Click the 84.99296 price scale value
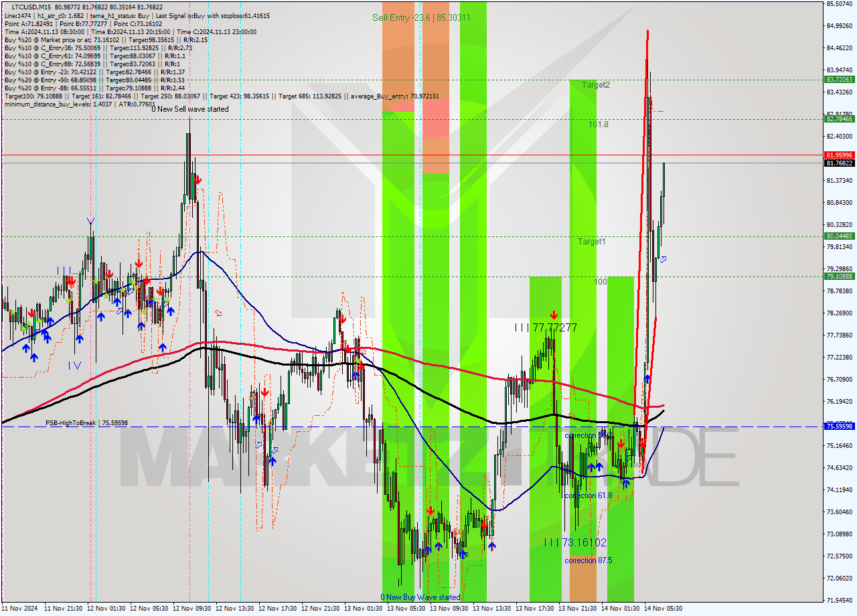 point(839,25)
